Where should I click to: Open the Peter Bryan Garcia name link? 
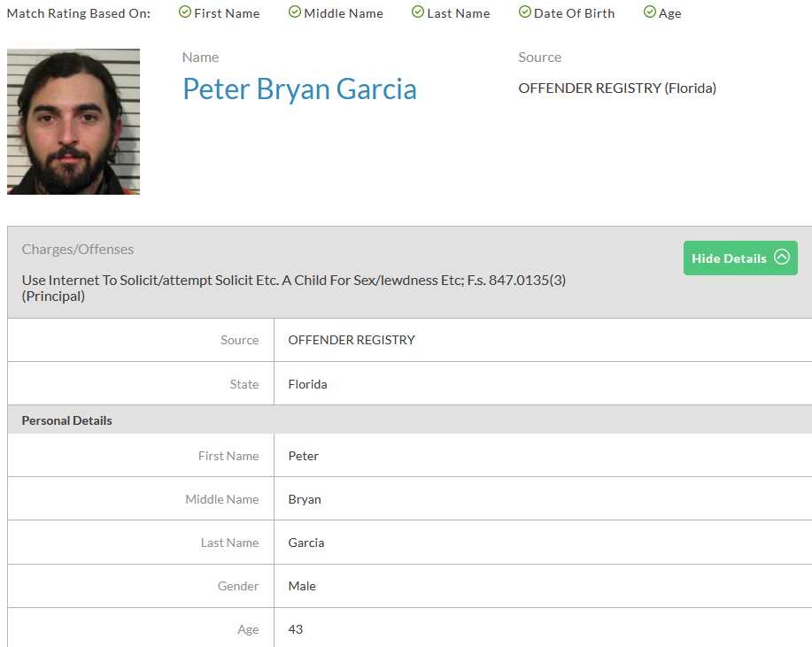pos(299,89)
